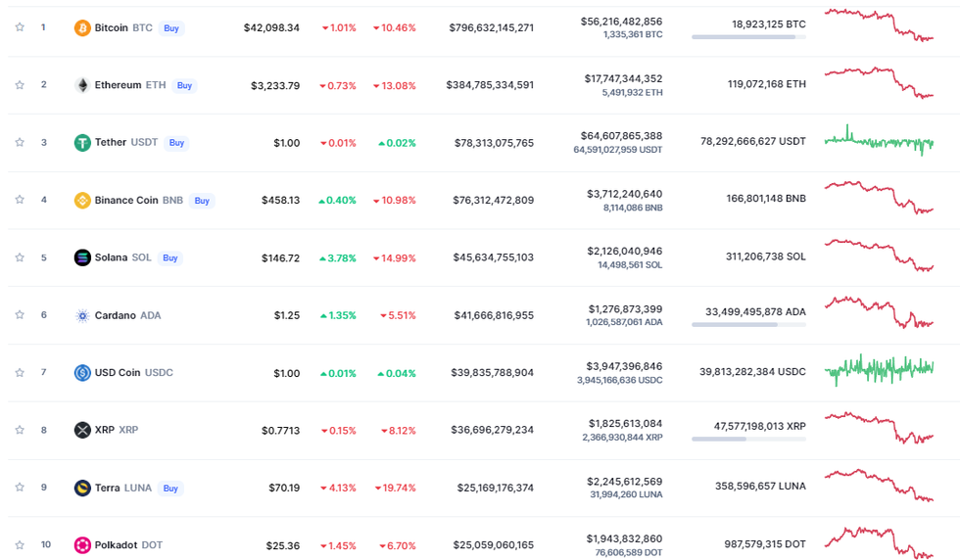Toggle the watchlist star for Ethereum
The width and height of the screenshot is (960, 560).
pos(20,85)
